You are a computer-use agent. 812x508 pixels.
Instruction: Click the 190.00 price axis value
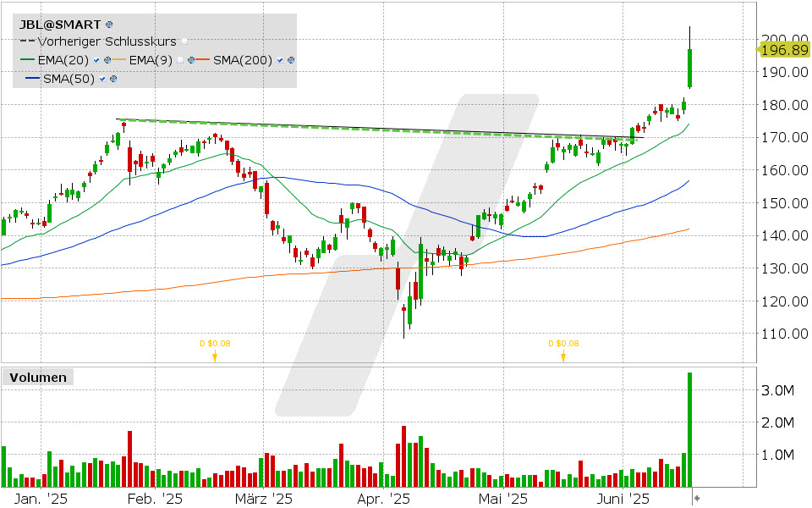pyautogui.click(x=785, y=72)
